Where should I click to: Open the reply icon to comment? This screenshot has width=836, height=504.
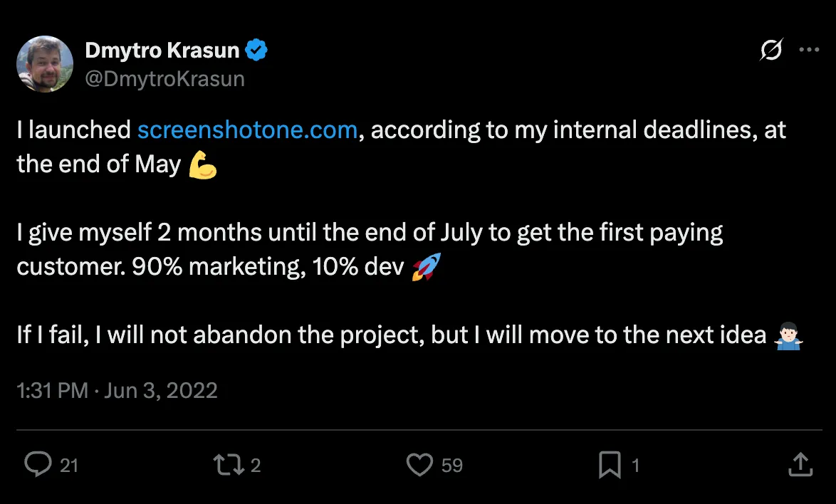coord(37,464)
